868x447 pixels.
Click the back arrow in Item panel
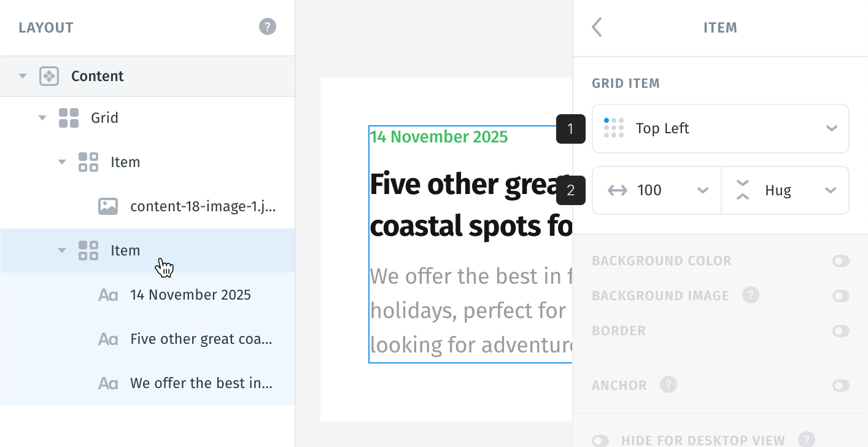[597, 27]
